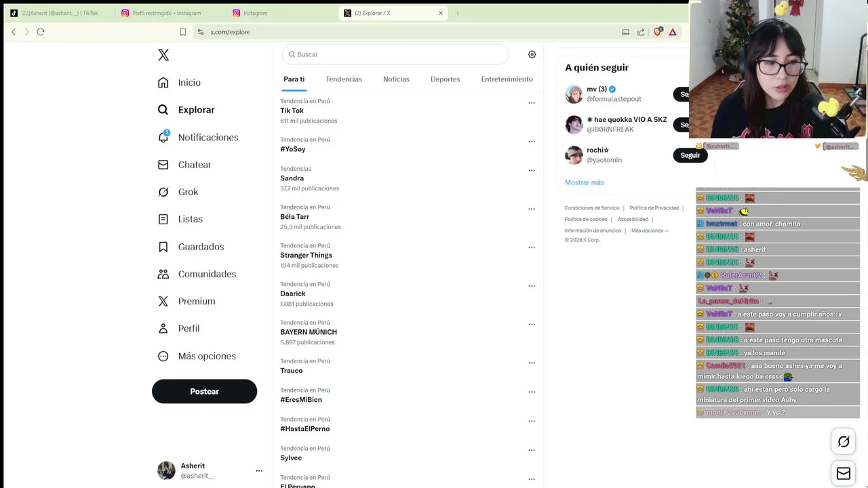Viewport: 868px width, 488px height.
Task: Open the Condiciones de Servicio link
Action: pyautogui.click(x=592, y=208)
